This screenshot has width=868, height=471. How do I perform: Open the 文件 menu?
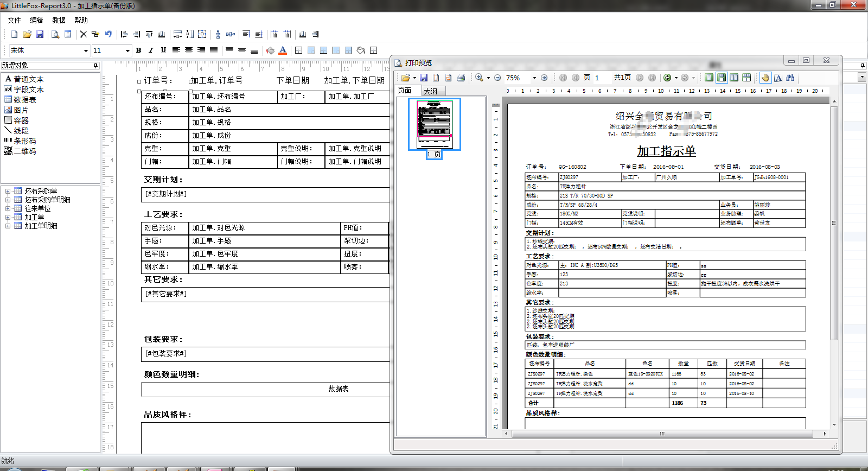[14, 20]
